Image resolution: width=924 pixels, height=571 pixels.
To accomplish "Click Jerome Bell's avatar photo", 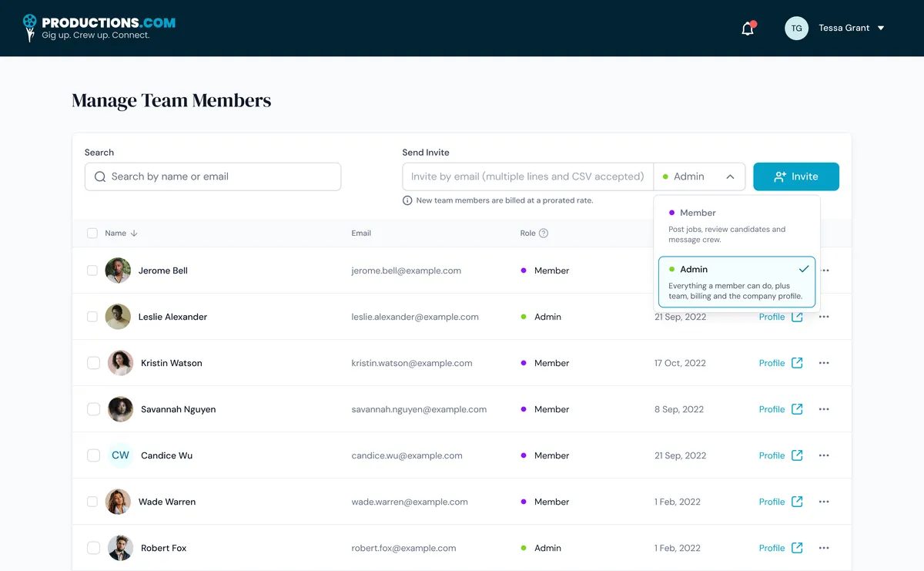I will [118, 270].
